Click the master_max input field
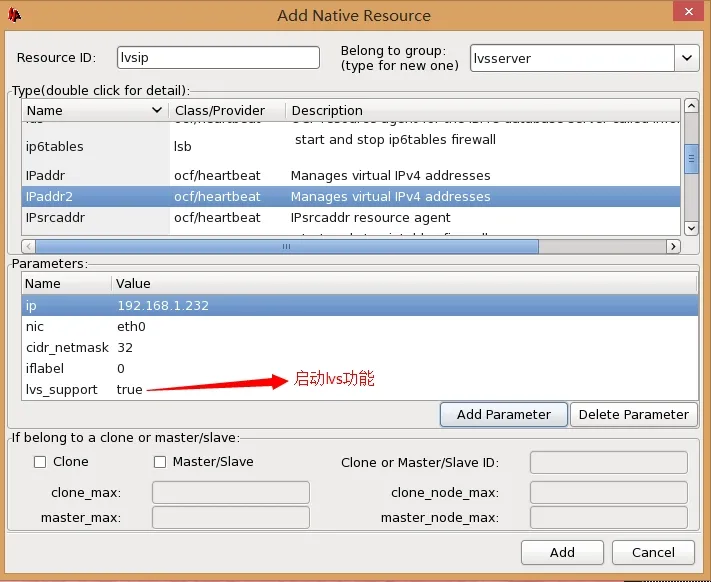Image resolution: width=711 pixels, height=582 pixels. point(231,517)
